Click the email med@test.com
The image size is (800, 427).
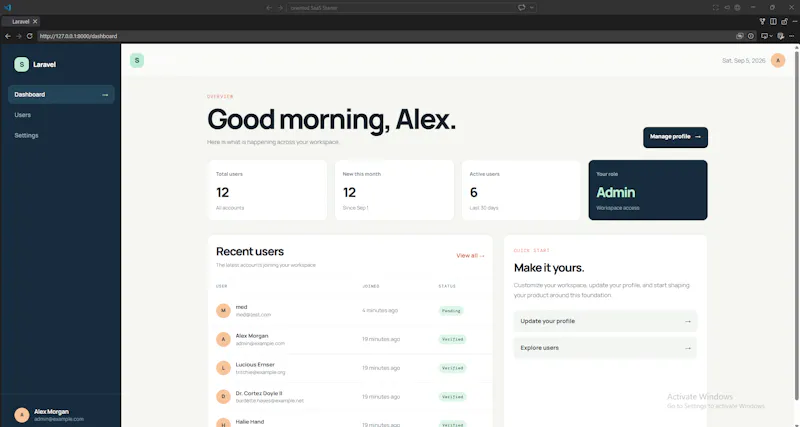coord(253,315)
